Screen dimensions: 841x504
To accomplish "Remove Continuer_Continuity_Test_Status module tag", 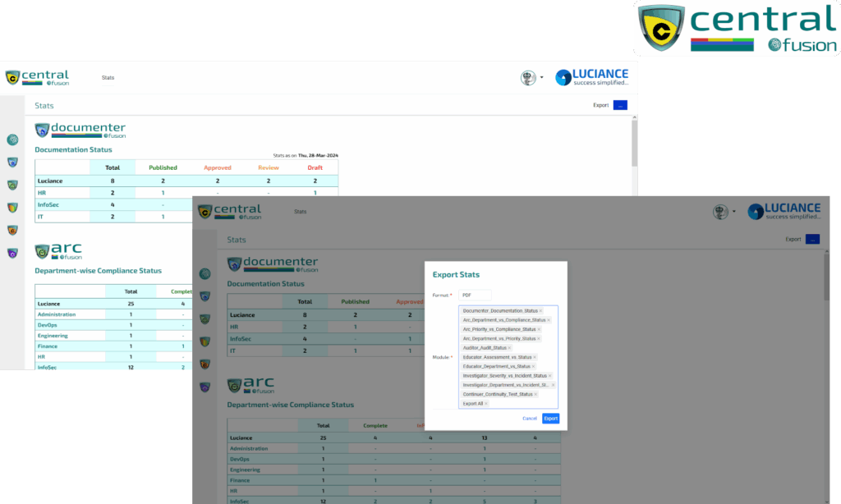I will 535,395.
